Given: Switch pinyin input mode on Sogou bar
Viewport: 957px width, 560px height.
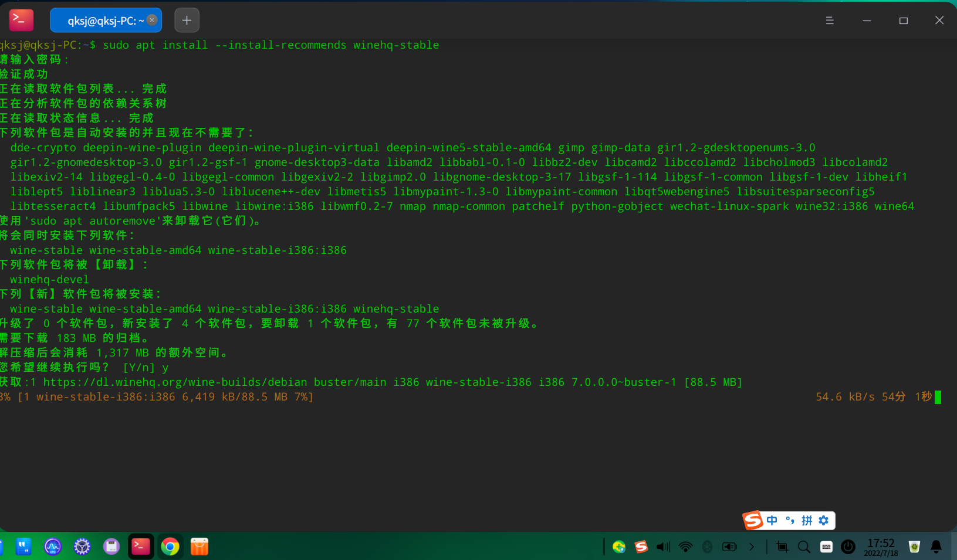Looking at the screenshot, I should point(807,520).
